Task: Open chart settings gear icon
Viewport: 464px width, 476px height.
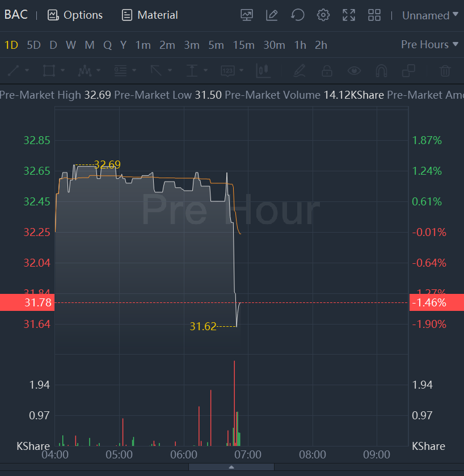Action: [x=323, y=15]
